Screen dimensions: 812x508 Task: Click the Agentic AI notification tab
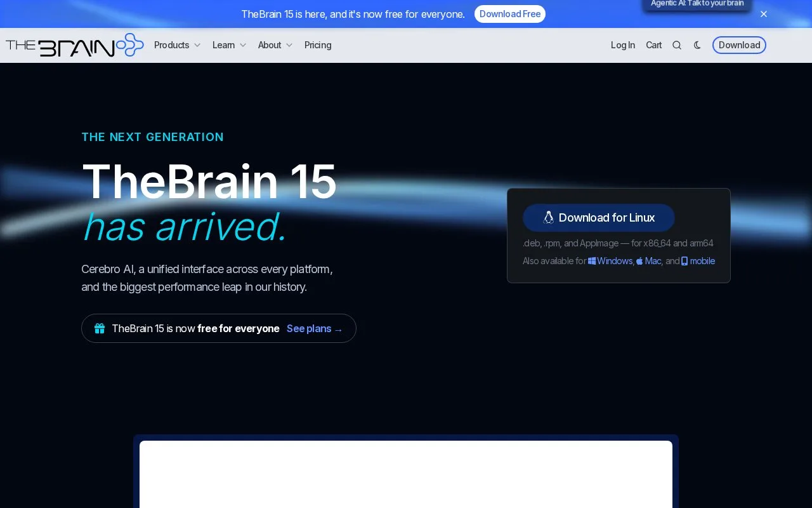click(697, 4)
